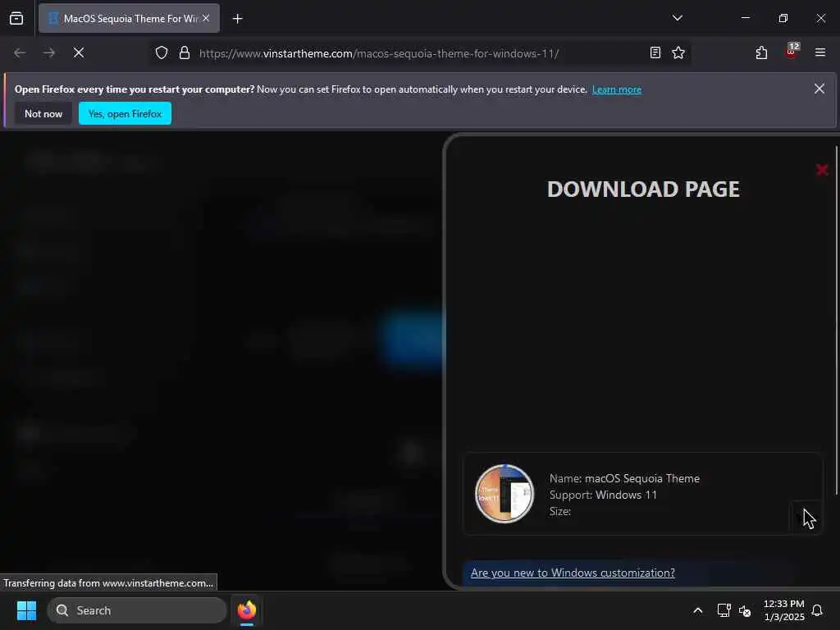Click the Name: macOS Sequoia Theme text

624,478
